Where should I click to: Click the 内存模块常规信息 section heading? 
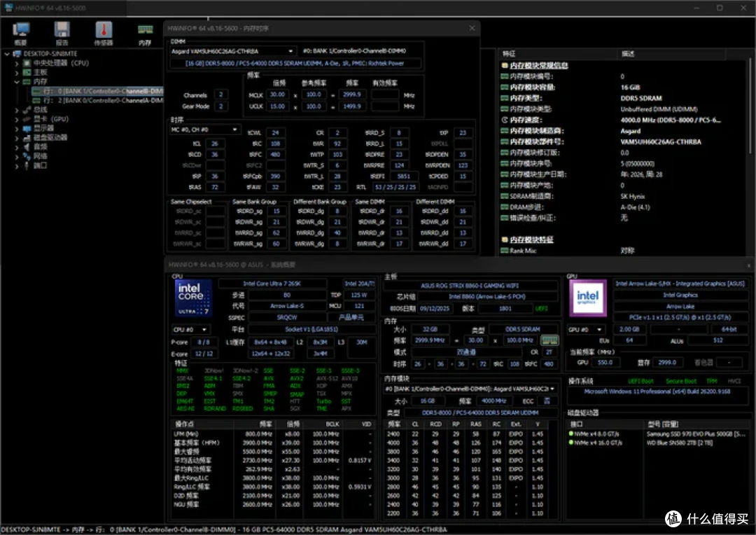point(538,66)
